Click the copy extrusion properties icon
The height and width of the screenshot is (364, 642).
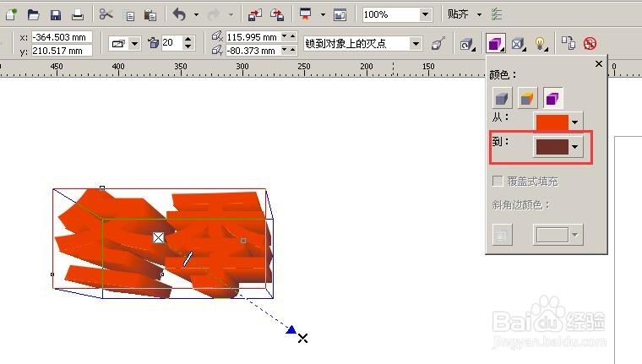click(x=569, y=42)
